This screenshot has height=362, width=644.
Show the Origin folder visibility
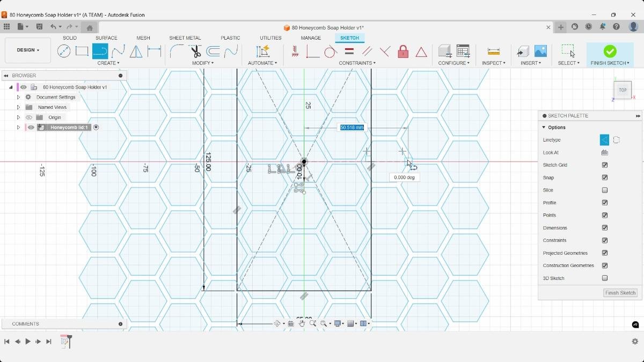(29, 117)
